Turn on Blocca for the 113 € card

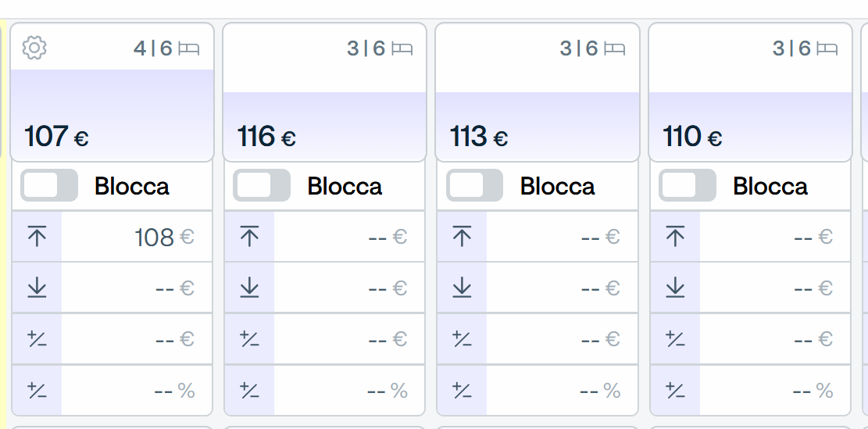pos(474,185)
